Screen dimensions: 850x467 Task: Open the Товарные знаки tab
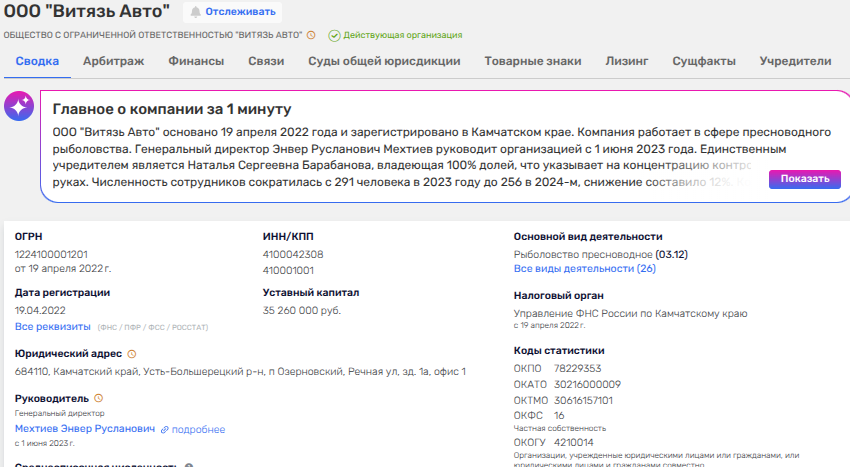tap(532, 61)
